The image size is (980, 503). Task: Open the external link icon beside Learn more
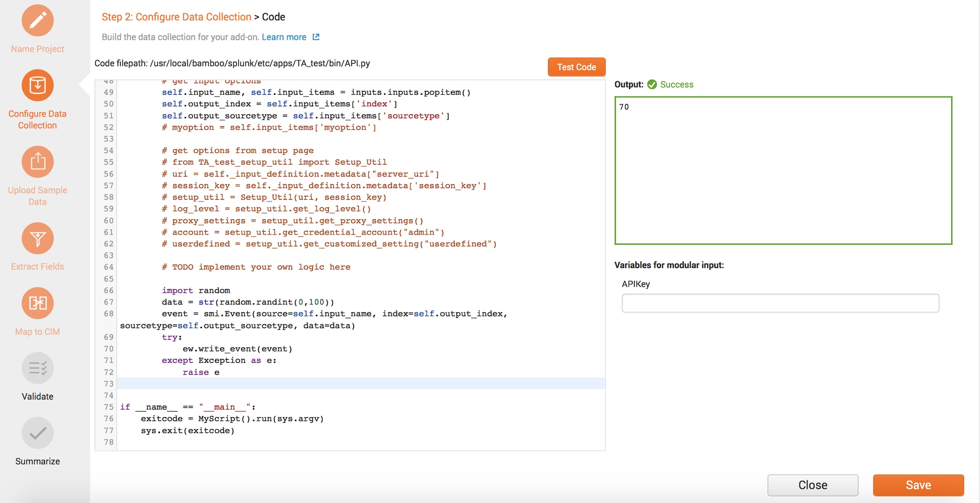[316, 37]
